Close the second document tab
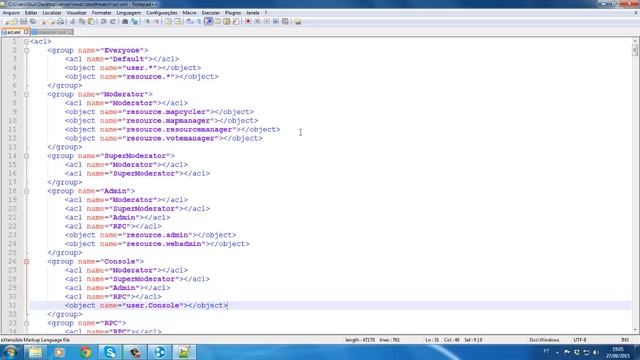640x360 pixels. 70,31
